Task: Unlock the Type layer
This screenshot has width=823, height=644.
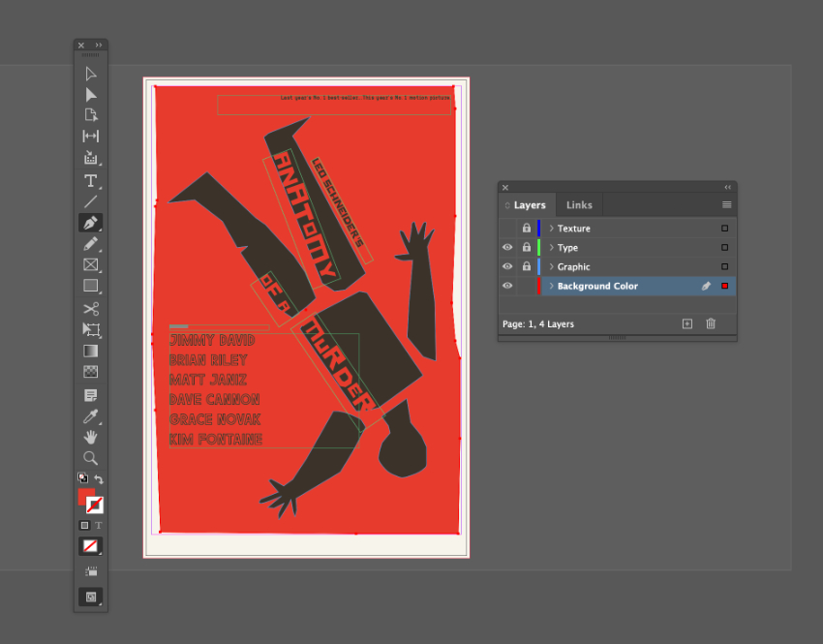Action: click(527, 247)
